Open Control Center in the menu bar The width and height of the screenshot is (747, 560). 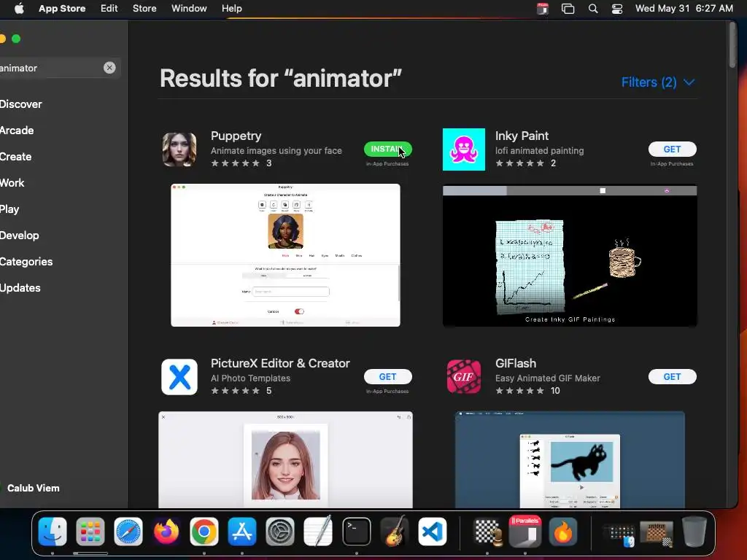617,9
